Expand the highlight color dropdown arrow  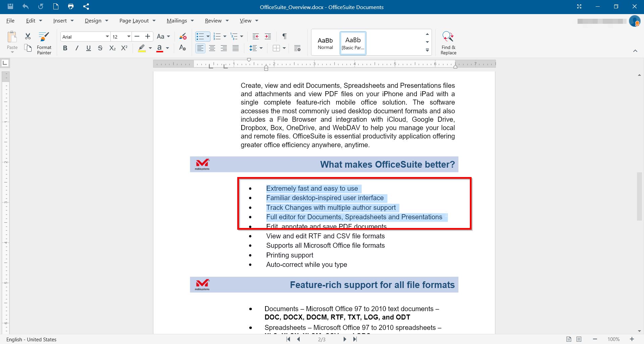click(150, 48)
